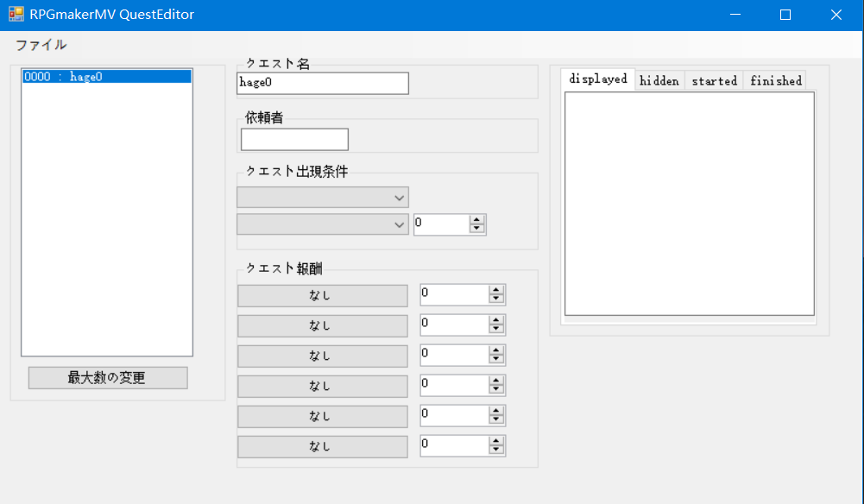
Task: Increase the クエスト出現条件 numeric value
Action: point(477,220)
